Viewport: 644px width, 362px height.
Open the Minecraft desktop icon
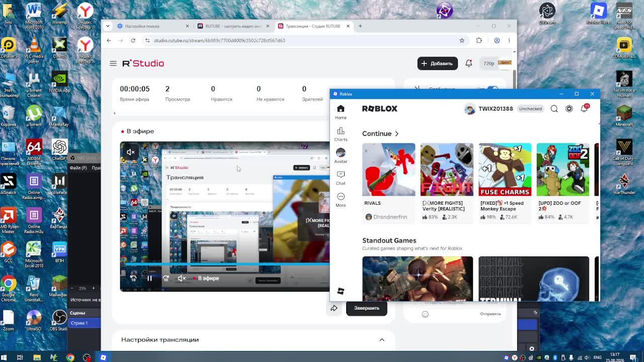(624, 116)
